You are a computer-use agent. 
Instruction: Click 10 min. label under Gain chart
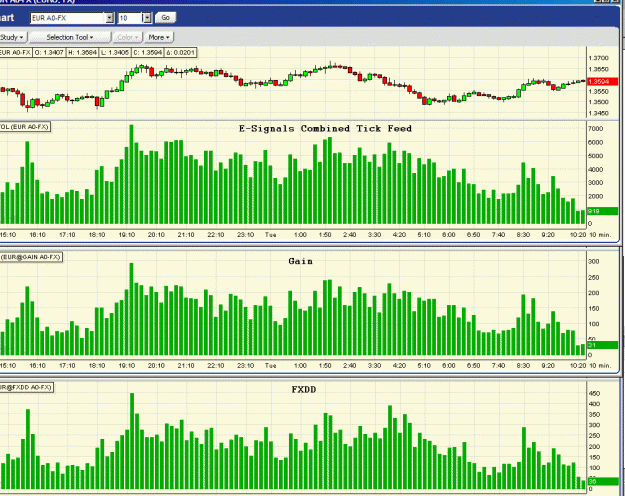[x=600, y=366]
